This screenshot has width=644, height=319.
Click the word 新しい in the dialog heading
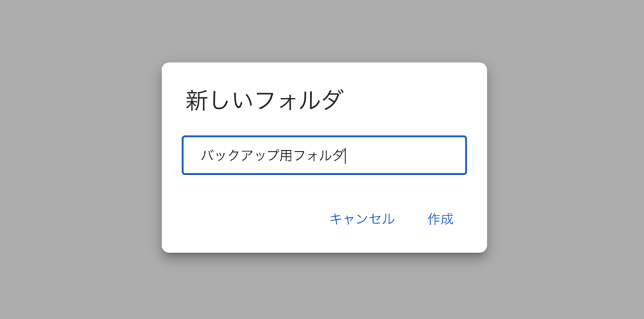pyautogui.click(x=213, y=100)
